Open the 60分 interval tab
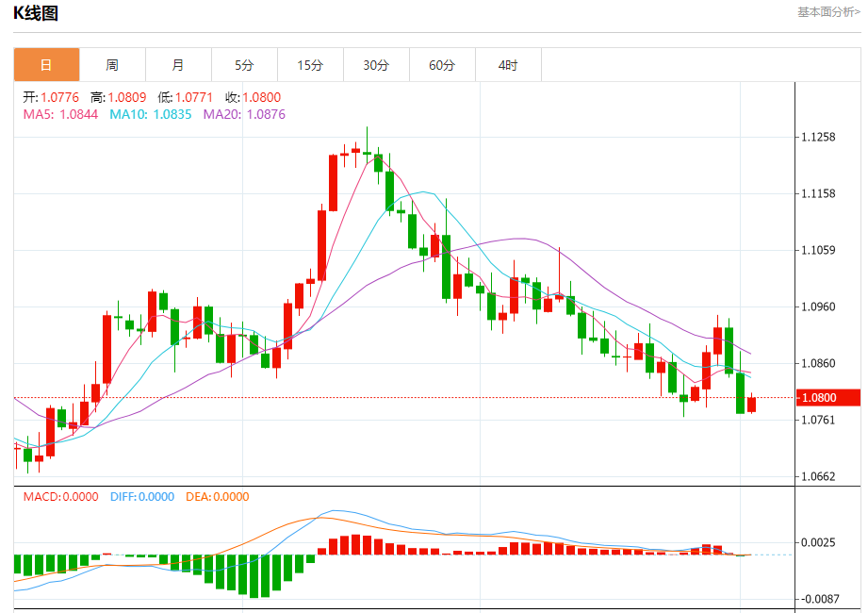The image size is (868, 613). (x=442, y=65)
